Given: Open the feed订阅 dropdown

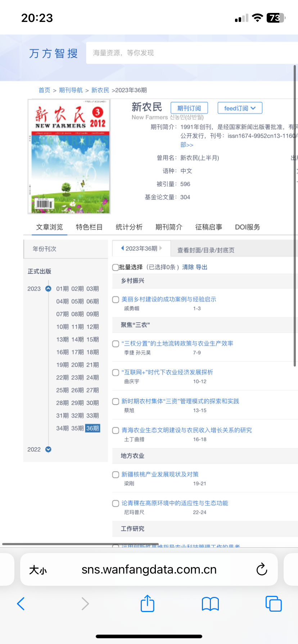Looking at the screenshot, I should click(x=240, y=108).
